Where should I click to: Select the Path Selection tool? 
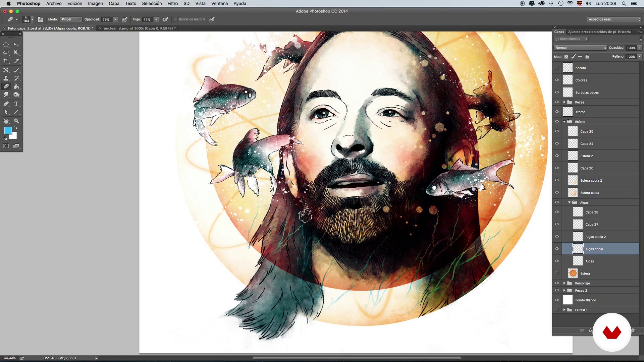pos(6,112)
